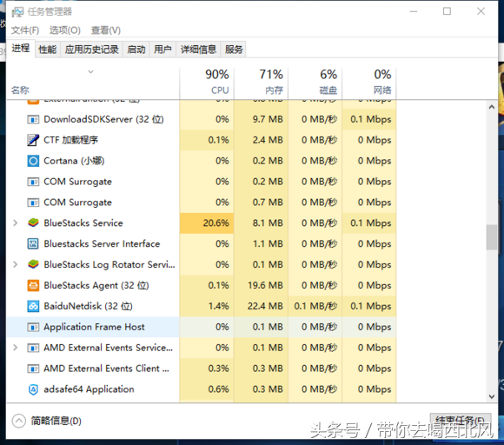Click 简略信息(D) to show fewer details

coord(56,421)
